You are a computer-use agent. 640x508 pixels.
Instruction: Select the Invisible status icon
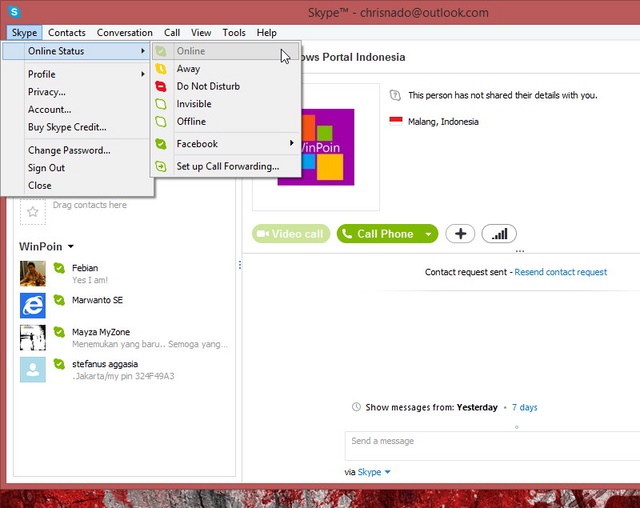(x=161, y=104)
